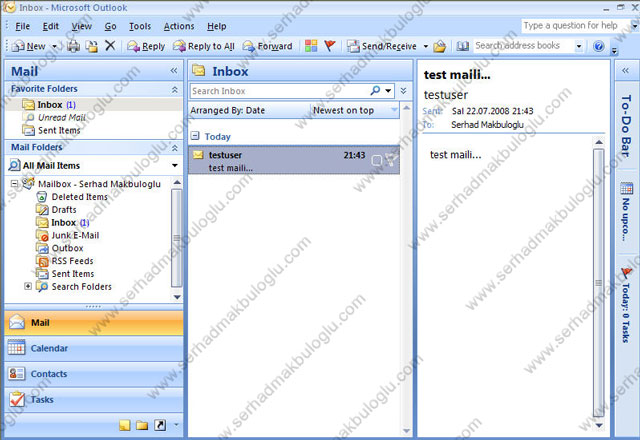Open the Send/Receive dropdown arrow
The height and width of the screenshot is (440, 640).
(426, 46)
